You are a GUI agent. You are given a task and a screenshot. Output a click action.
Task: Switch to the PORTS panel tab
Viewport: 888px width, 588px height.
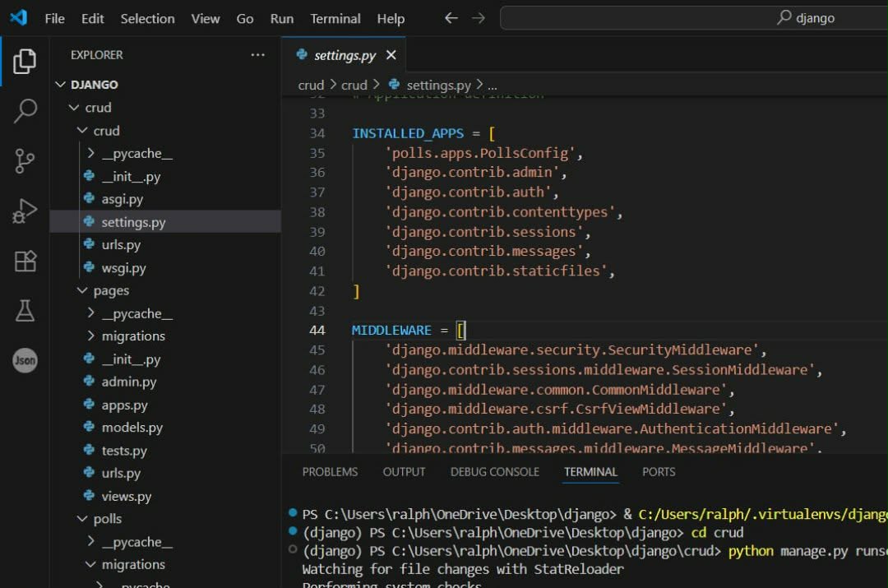[659, 472]
